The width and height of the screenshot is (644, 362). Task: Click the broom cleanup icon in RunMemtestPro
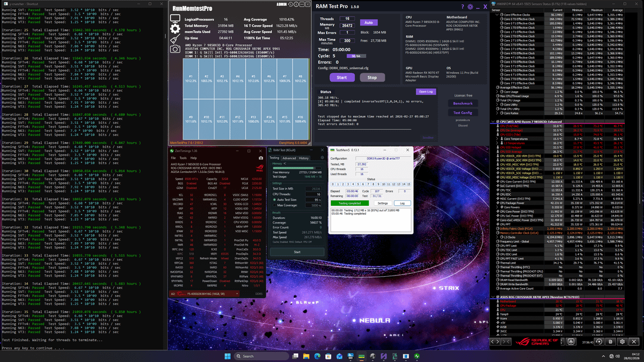pos(175,38)
